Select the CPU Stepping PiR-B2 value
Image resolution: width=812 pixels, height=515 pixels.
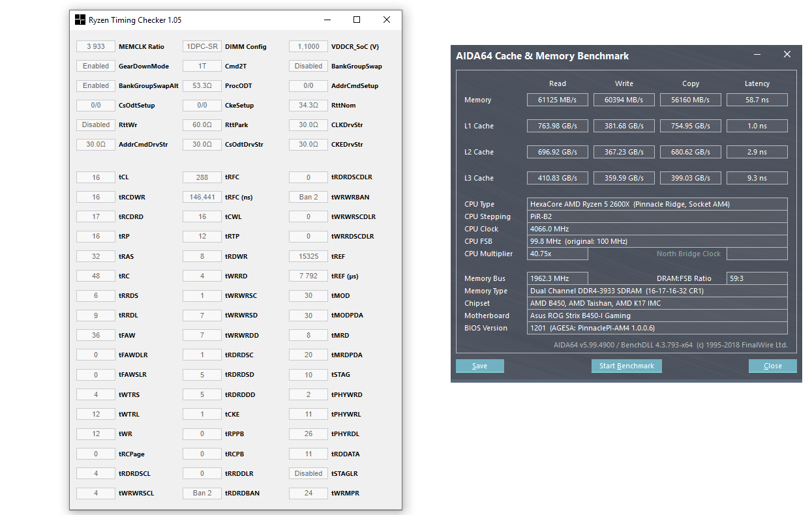(x=657, y=216)
